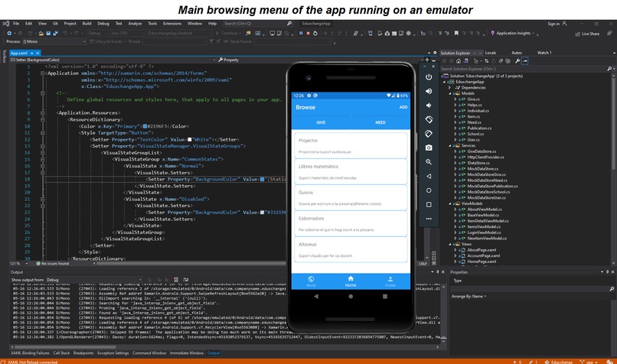Select GIVE tab in phone app
The height and width of the screenshot is (364, 617).
321,122
